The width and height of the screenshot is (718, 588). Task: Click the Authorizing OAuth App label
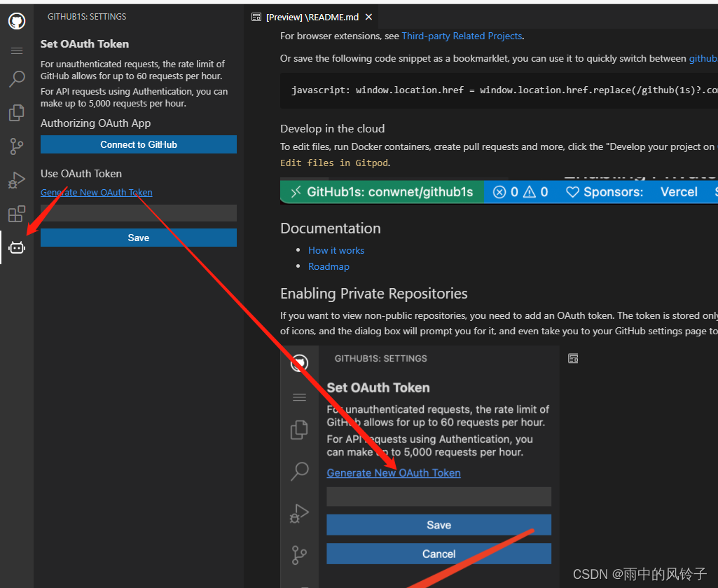[x=95, y=123]
